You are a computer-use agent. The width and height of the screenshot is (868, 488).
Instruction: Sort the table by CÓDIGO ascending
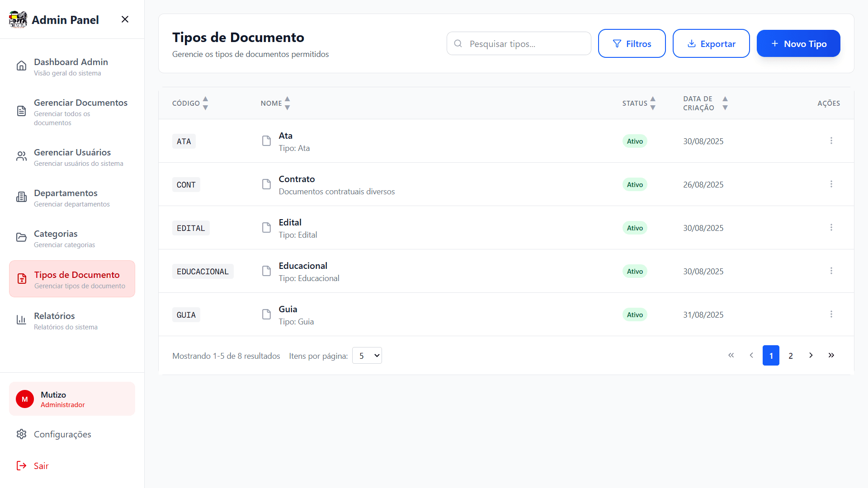point(205,99)
